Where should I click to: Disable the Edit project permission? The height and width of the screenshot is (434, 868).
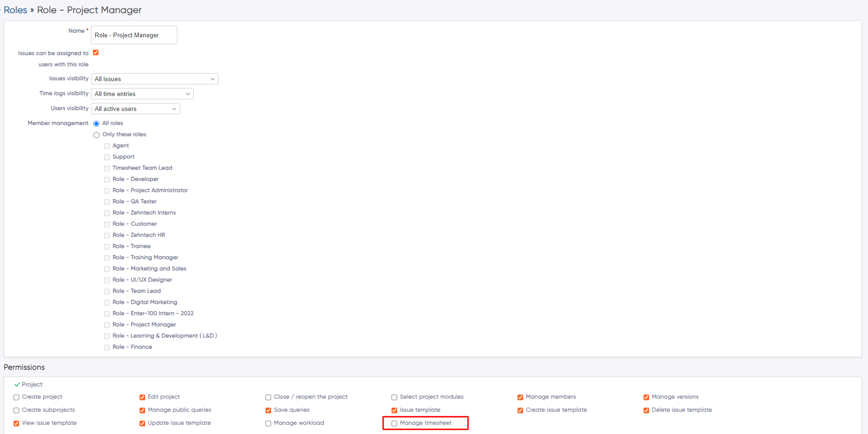coord(142,397)
